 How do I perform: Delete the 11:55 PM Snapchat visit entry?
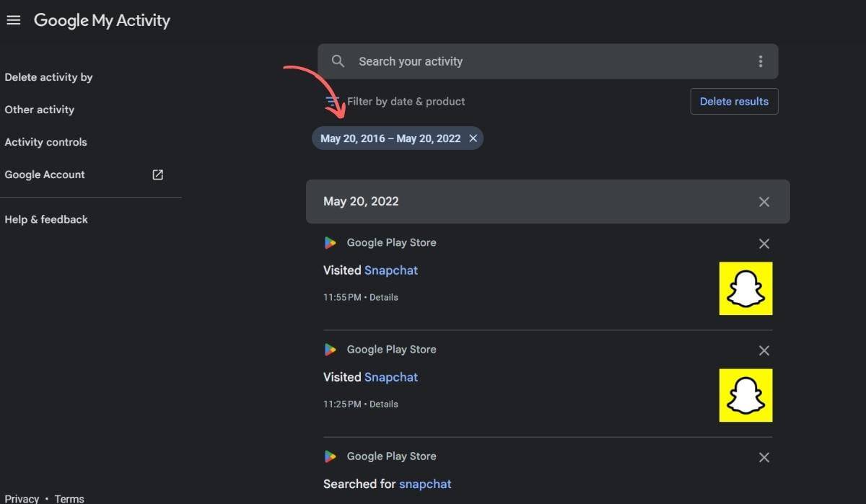[764, 244]
